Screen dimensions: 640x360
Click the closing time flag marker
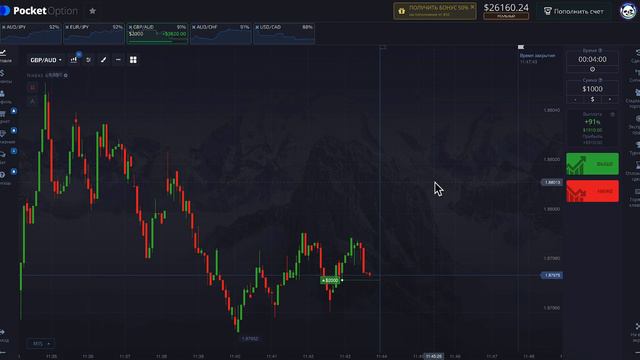(521, 47)
